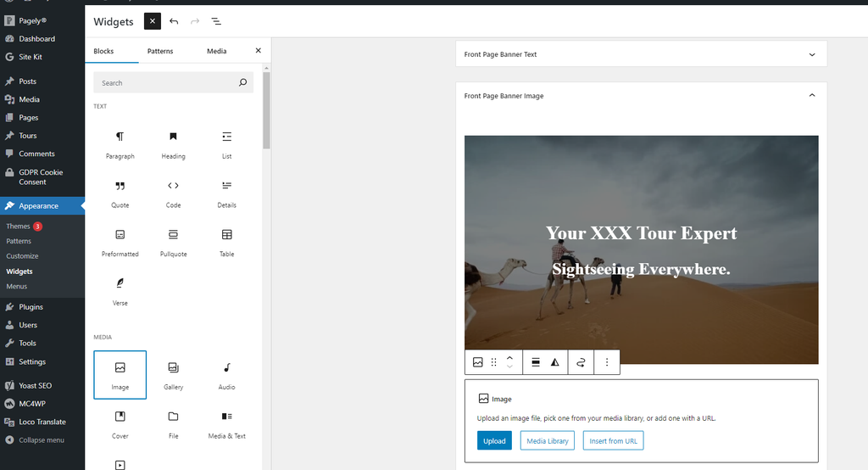Image resolution: width=868 pixels, height=470 pixels.
Task: Click the Undo arrow icon
Action: 174,21
